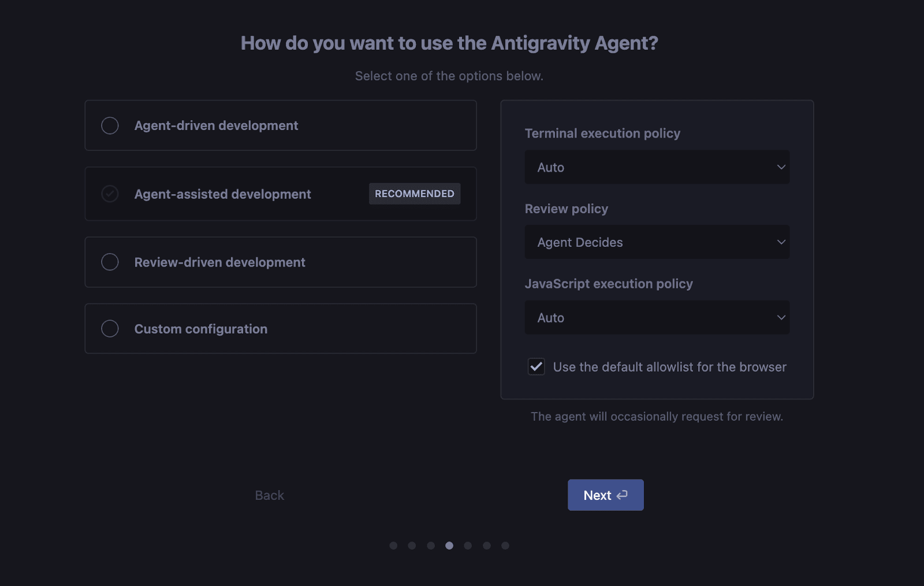Click the RECOMMENDED badge

(x=414, y=194)
